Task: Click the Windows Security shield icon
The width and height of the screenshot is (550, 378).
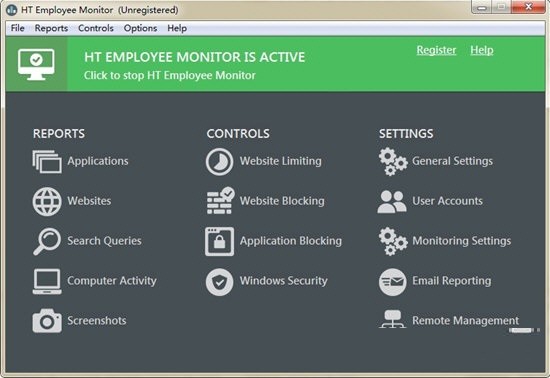Action: 219,282
